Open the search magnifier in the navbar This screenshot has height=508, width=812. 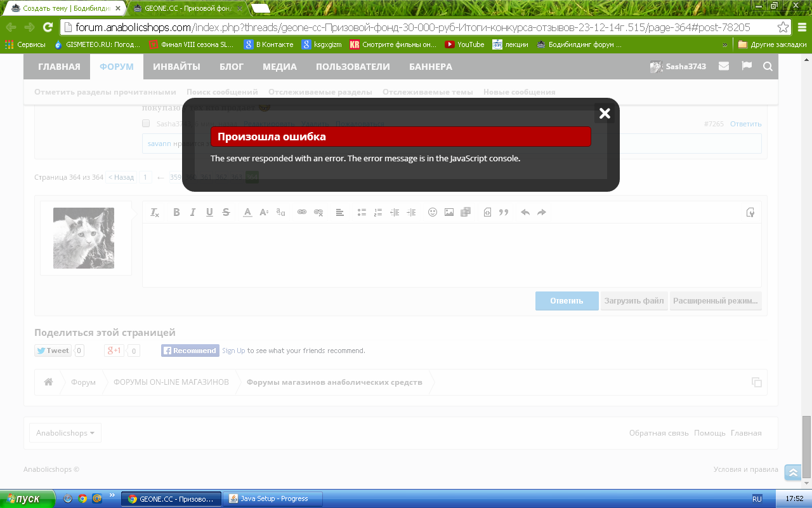point(768,67)
